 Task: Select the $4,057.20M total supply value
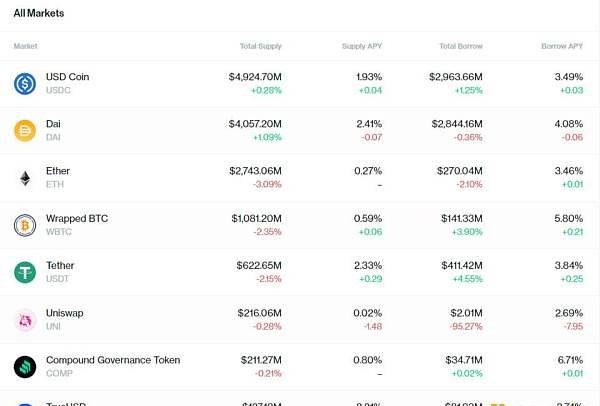tap(255, 124)
